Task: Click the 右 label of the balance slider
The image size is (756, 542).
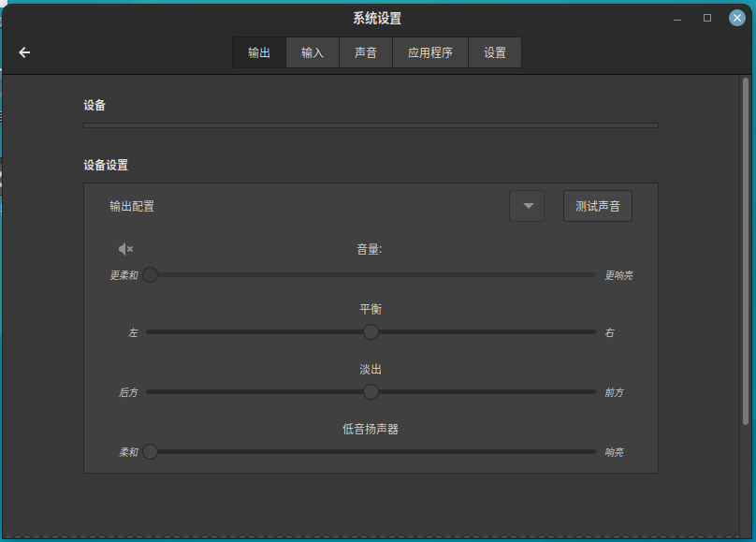Action: click(x=609, y=332)
